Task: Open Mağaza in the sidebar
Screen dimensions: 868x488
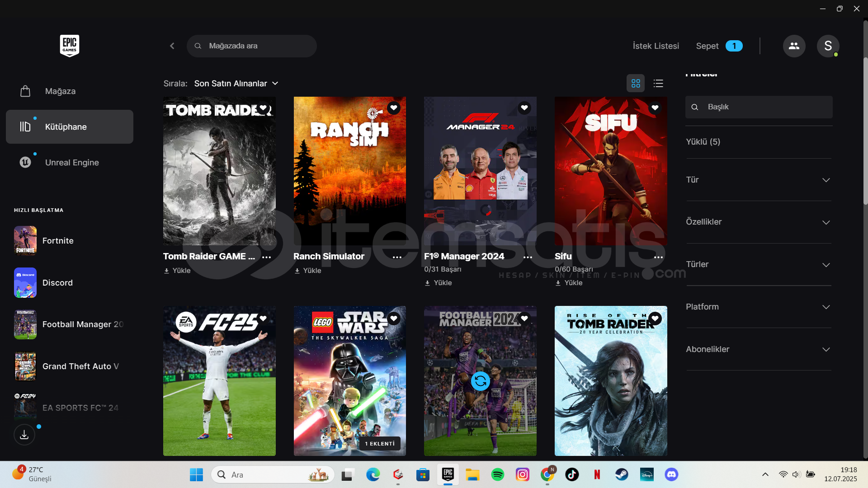Action: [x=70, y=91]
